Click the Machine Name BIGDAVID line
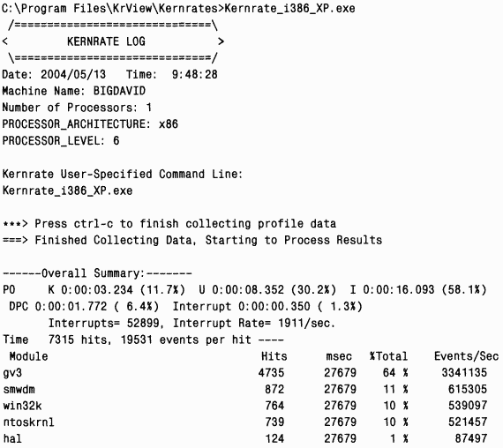The width and height of the screenshot is (503, 448). click(74, 91)
